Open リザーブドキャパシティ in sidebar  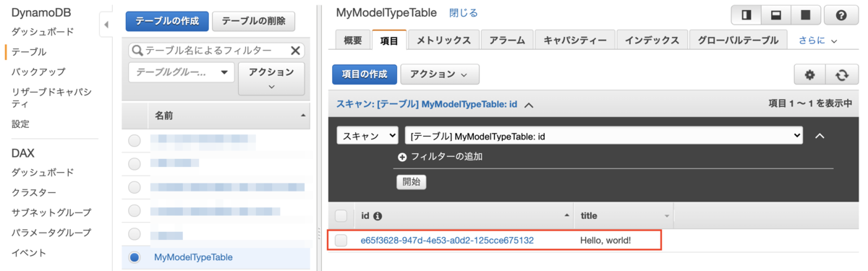pos(51,98)
